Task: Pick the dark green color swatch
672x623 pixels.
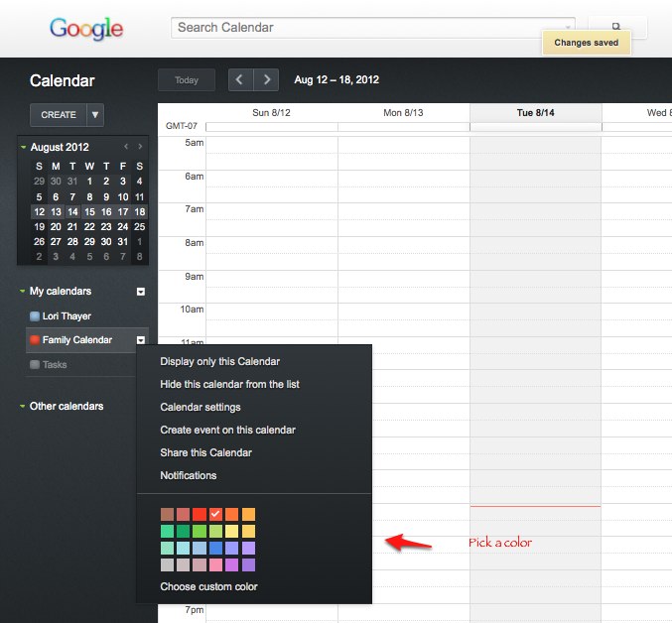Action: tap(184, 532)
